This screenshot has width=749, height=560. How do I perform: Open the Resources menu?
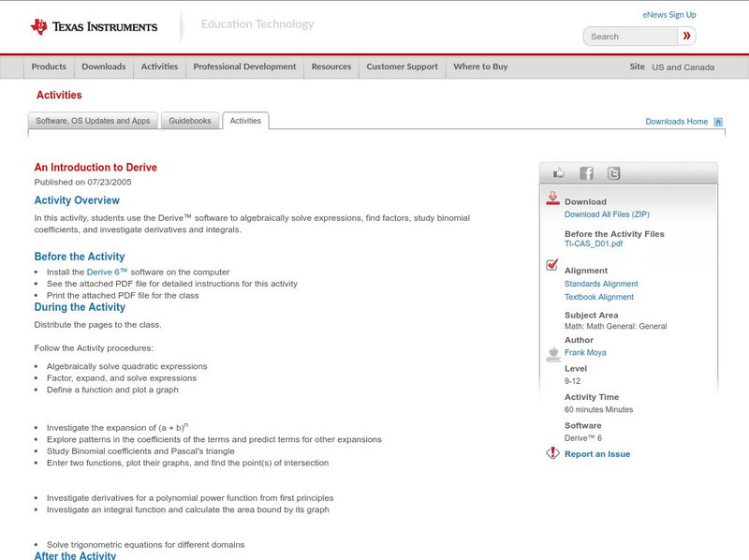331,66
